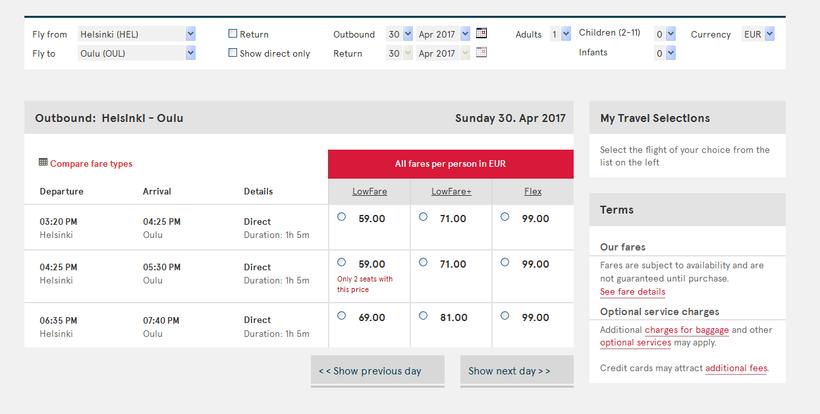Open the Return date calendar icon
This screenshot has height=414, width=820.
[x=482, y=53]
